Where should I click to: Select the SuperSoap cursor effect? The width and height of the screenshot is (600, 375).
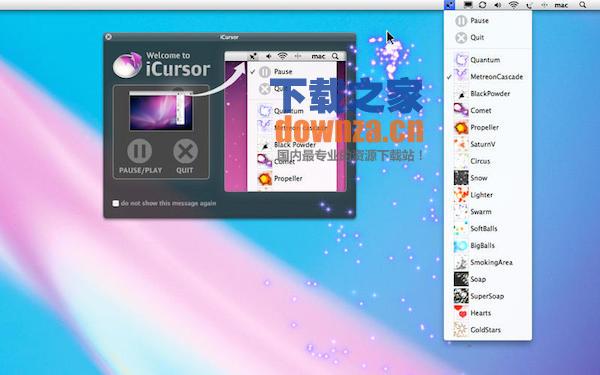[488, 296]
